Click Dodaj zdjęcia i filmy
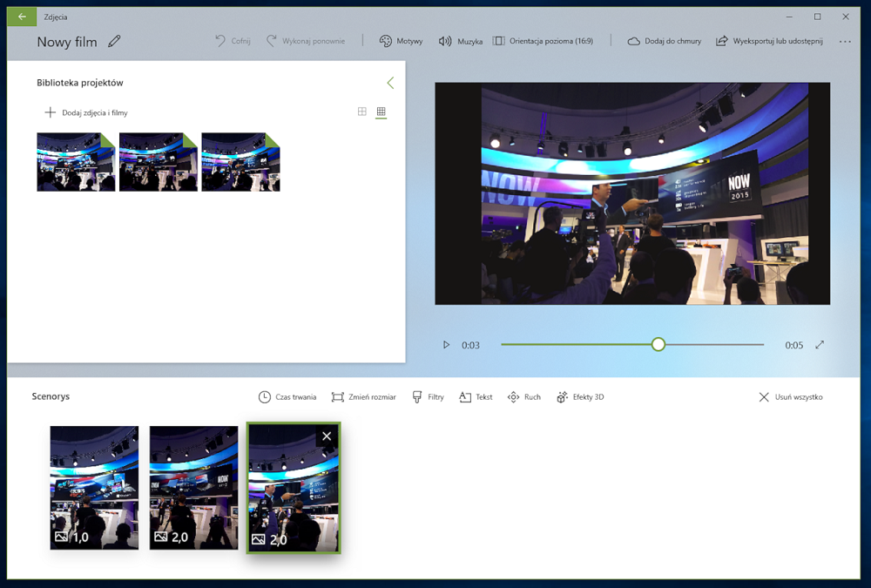871x588 pixels. coord(86,112)
